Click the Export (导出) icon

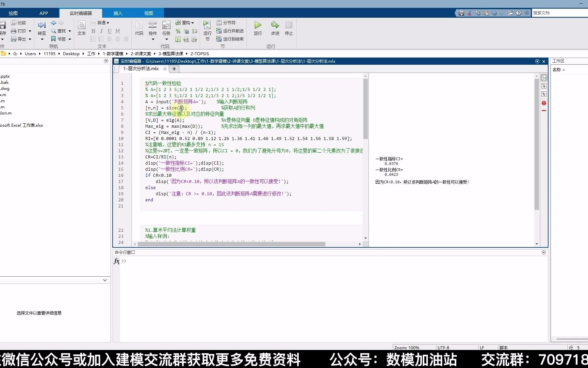coord(14,39)
